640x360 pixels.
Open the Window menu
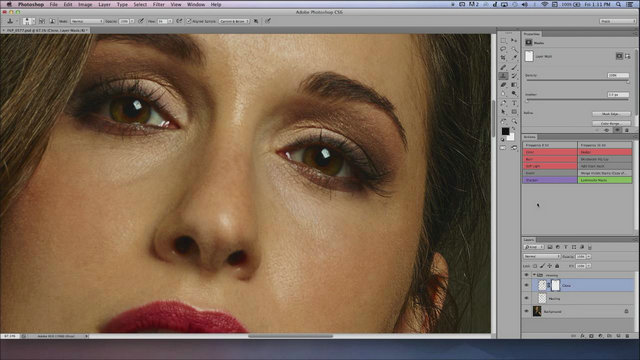coord(196,4)
